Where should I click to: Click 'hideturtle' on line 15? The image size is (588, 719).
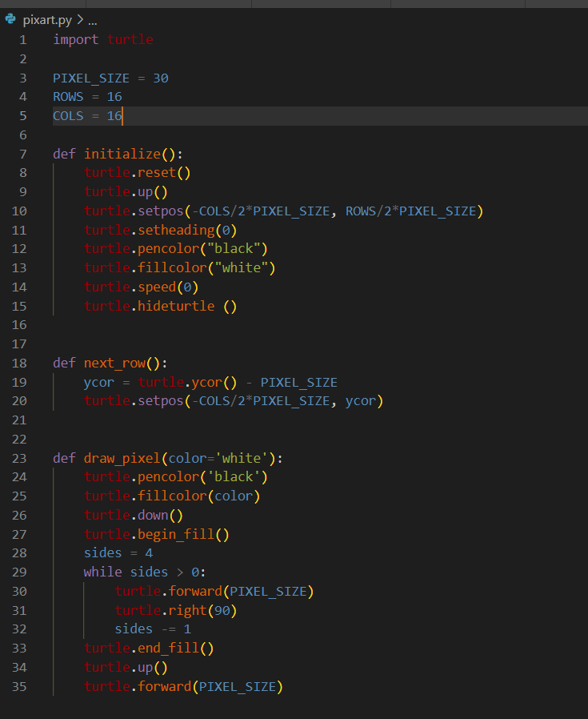pyautogui.click(x=176, y=306)
